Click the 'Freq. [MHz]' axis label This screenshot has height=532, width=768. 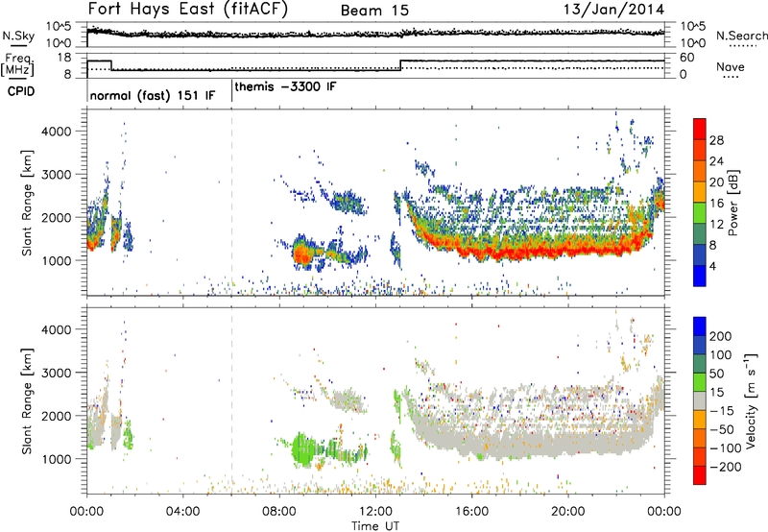pyautogui.click(x=18, y=64)
